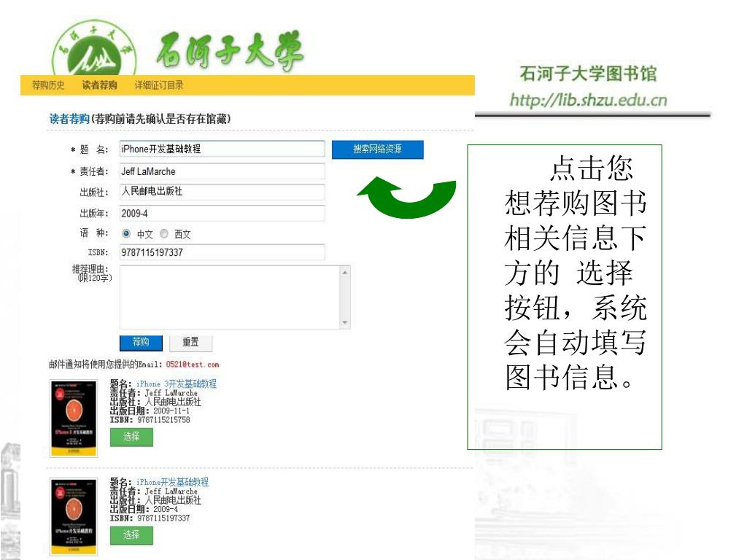Image resolution: width=747 pixels, height=560 pixels.
Task: Click the library URL http://lib.shzu.edu.cn
Action: 589,100
